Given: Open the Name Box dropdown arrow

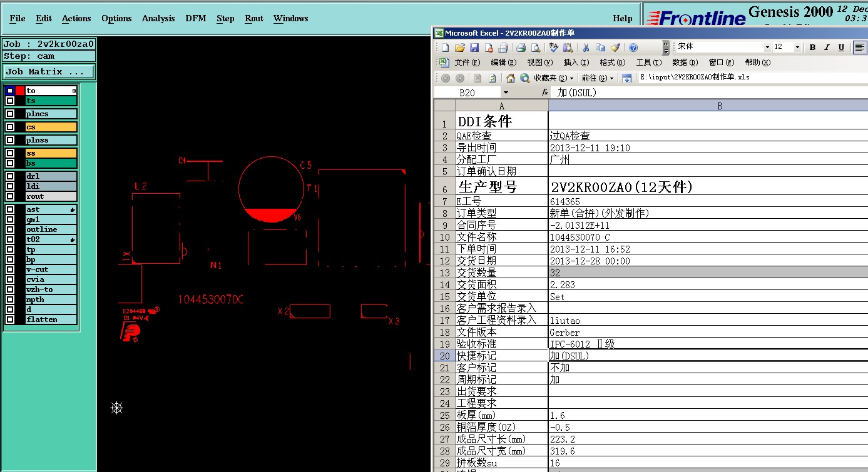Looking at the screenshot, I should point(506,93).
